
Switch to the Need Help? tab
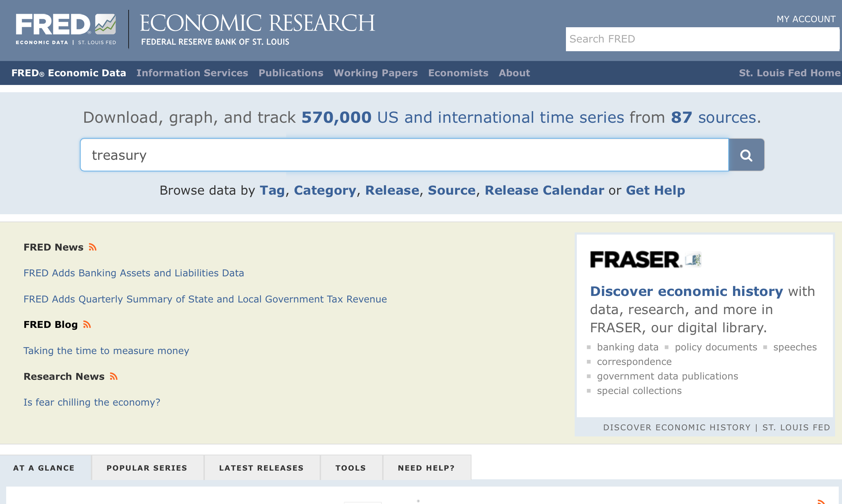pos(426,468)
